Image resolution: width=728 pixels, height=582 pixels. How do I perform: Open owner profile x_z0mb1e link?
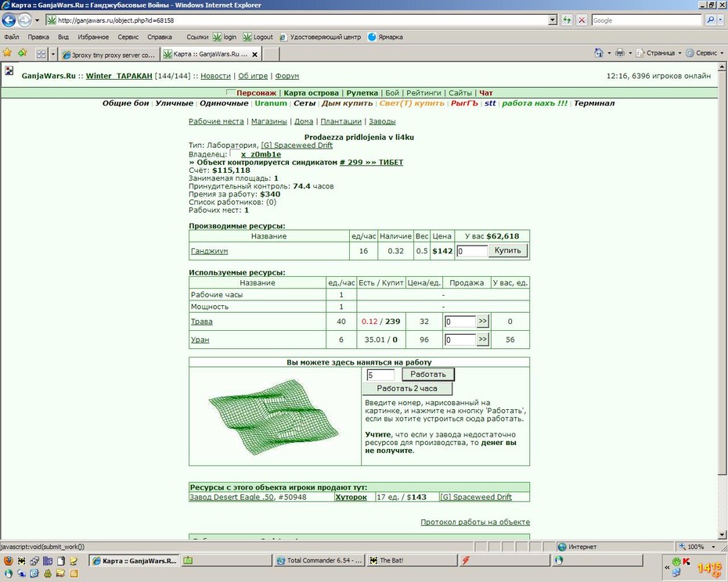[261, 154]
